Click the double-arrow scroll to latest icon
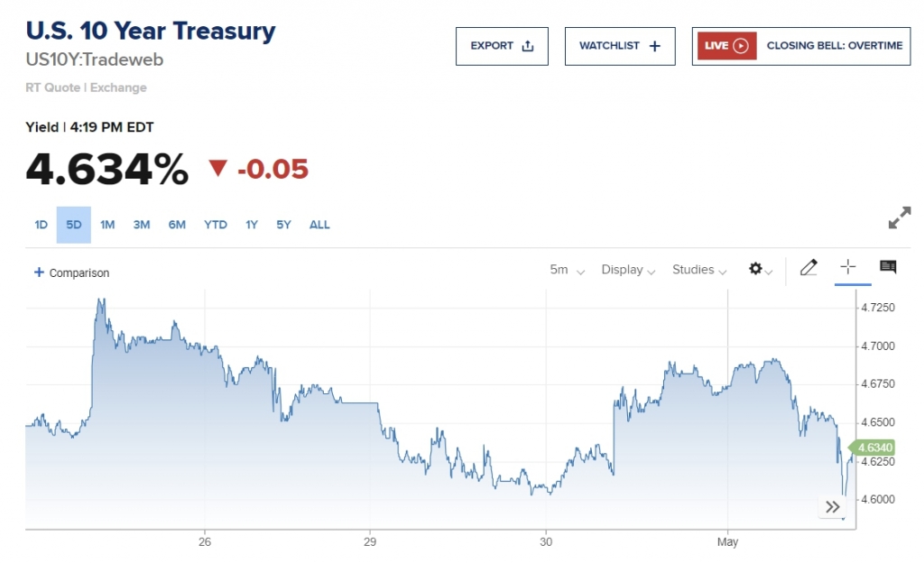Screen dimensions: 924x563 coord(832,507)
